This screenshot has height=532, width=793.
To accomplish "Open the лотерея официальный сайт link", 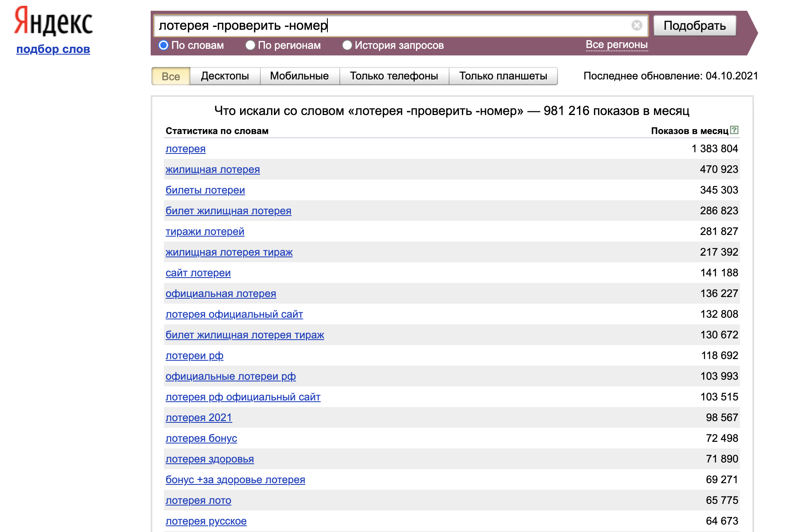I will [x=234, y=314].
